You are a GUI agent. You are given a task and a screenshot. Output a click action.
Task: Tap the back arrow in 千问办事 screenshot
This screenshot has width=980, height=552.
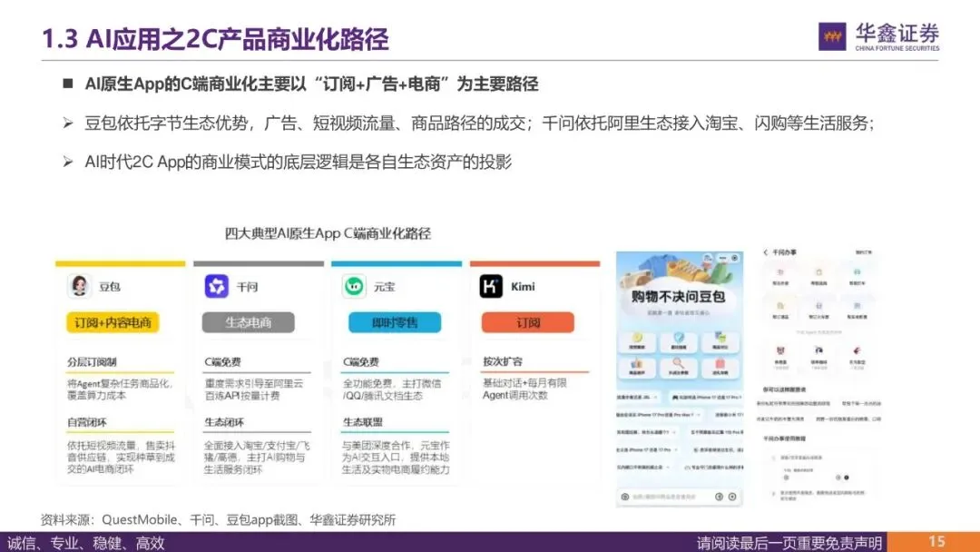click(x=765, y=252)
